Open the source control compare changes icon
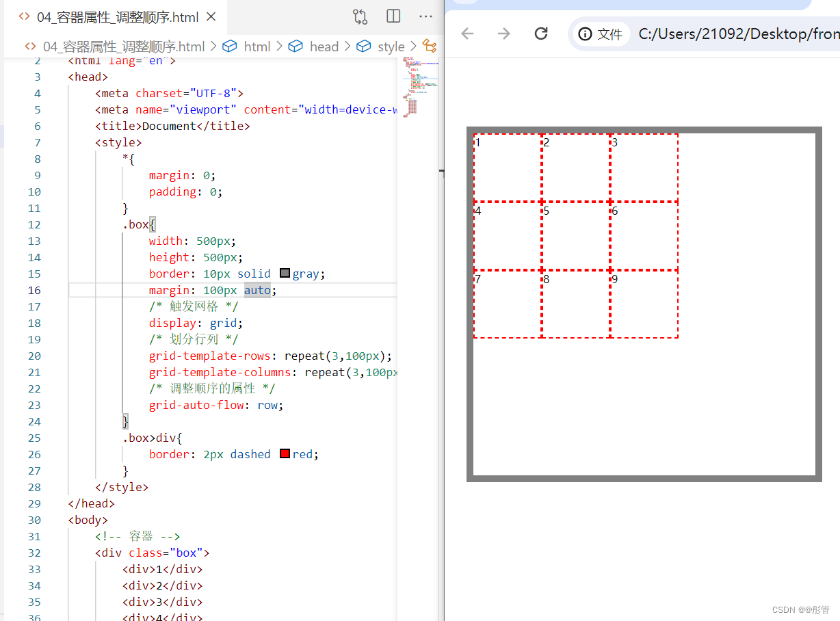The image size is (840, 621). pyautogui.click(x=360, y=16)
